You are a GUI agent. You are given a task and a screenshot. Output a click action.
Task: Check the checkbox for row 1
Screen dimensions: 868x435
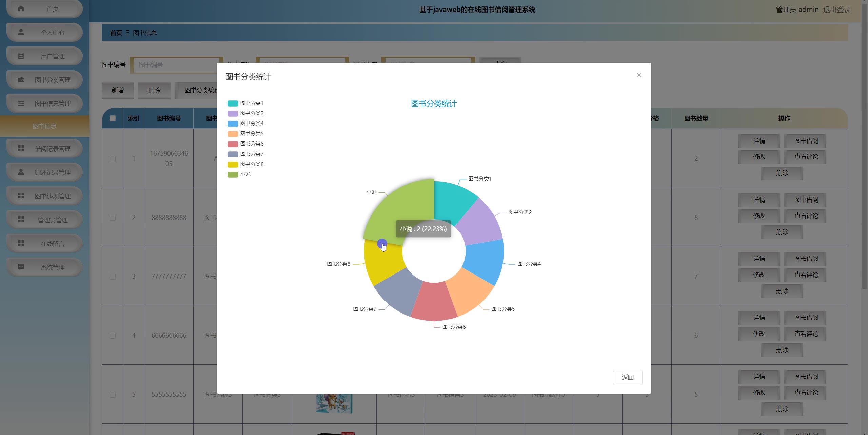click(x=113, y=158)
